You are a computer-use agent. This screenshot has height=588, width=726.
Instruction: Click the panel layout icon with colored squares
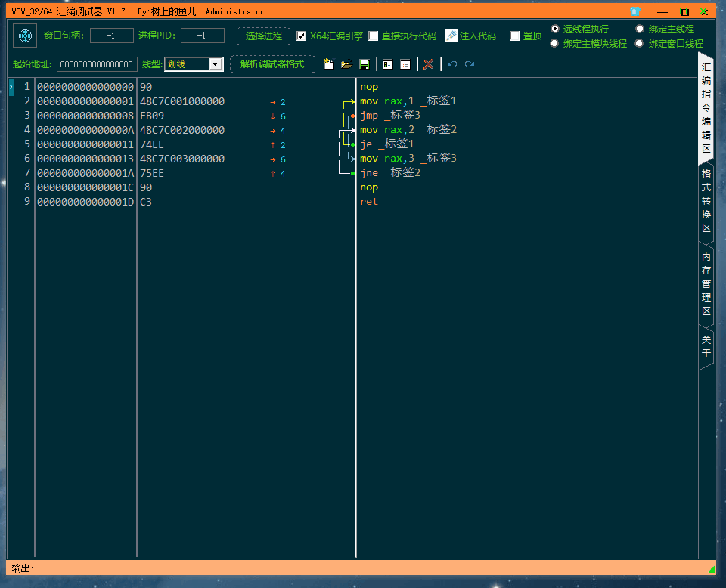(388, 63)
